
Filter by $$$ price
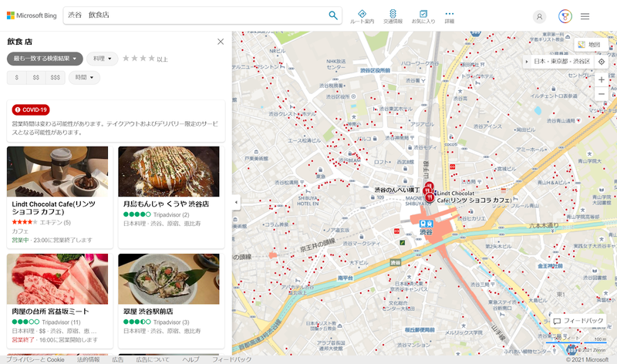pyautogui.click(x=55, y=78)
